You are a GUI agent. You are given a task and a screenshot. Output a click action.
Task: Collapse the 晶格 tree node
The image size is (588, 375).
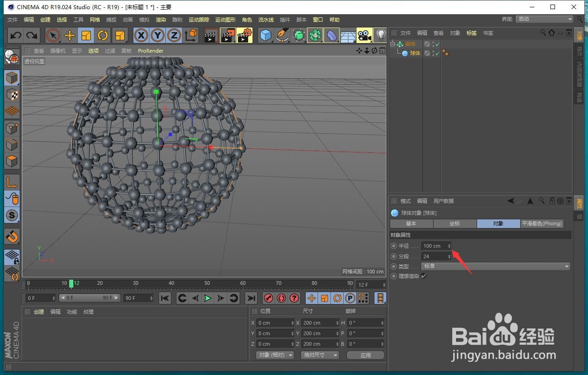(393, 44)
